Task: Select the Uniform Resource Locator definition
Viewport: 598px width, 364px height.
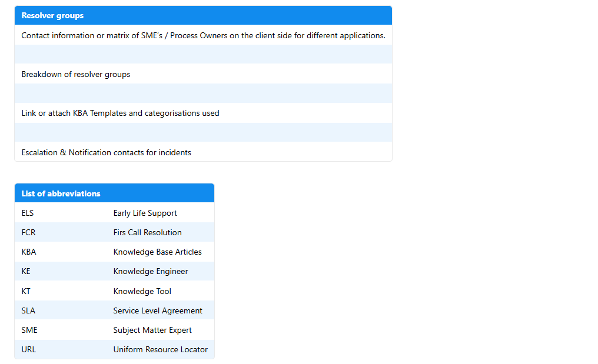Action: tap(160, 349)
